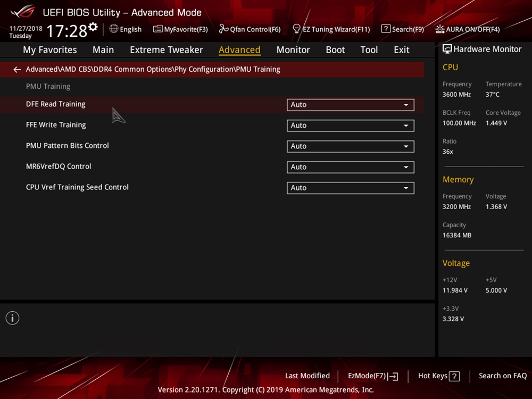Open Extreme Tweaker tab
Image resolution: width=532 pixels, height=399 pixels.
[x=166, y=50]
